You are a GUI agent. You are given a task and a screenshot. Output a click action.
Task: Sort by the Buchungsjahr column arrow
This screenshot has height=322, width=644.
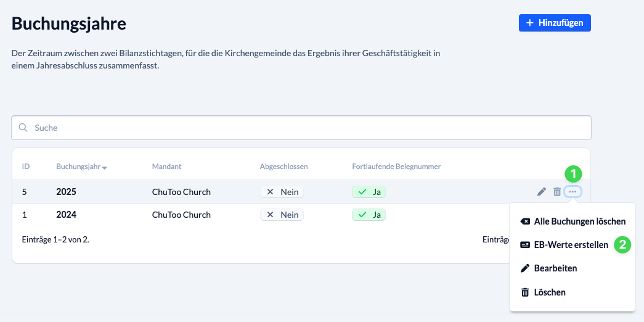point(105,168)
